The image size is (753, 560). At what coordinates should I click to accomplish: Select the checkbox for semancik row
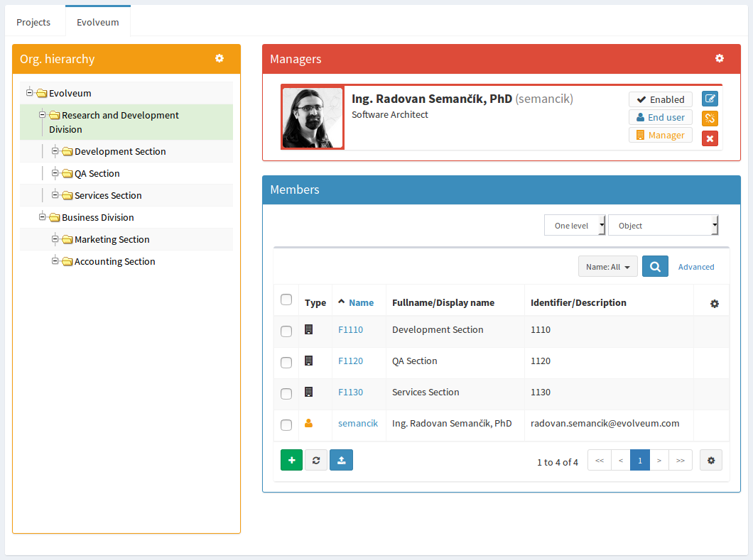tap(286, 424)
